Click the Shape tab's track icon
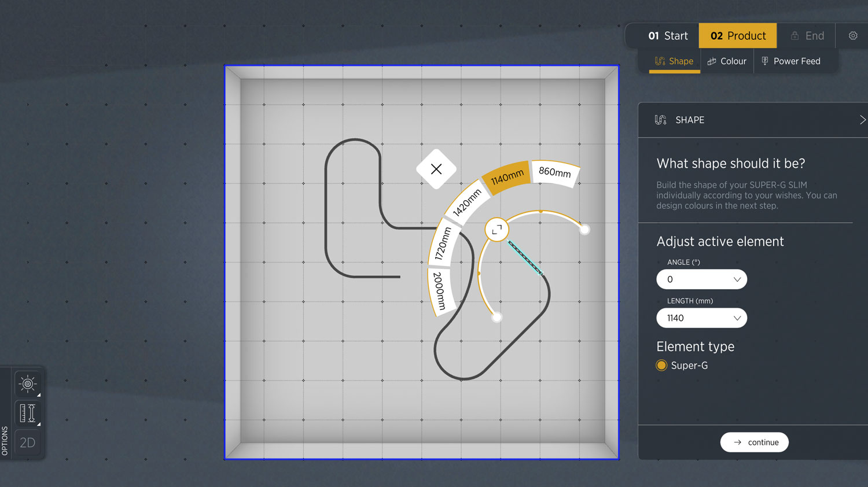The width and height of the screenshot is (868, 487). click(660, 61)
